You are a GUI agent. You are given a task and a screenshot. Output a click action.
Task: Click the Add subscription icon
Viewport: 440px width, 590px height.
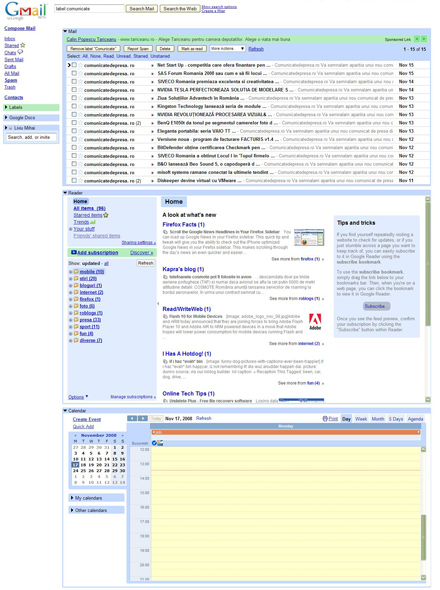[73, 252]
